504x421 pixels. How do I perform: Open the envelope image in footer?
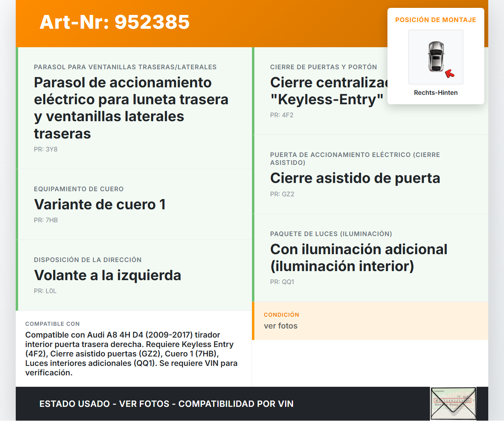[x=453, y=404]
